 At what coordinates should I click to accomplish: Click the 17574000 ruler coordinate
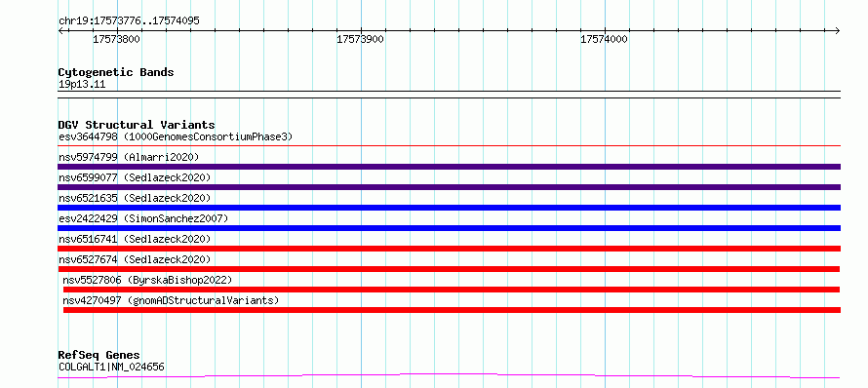coord(604,39)
